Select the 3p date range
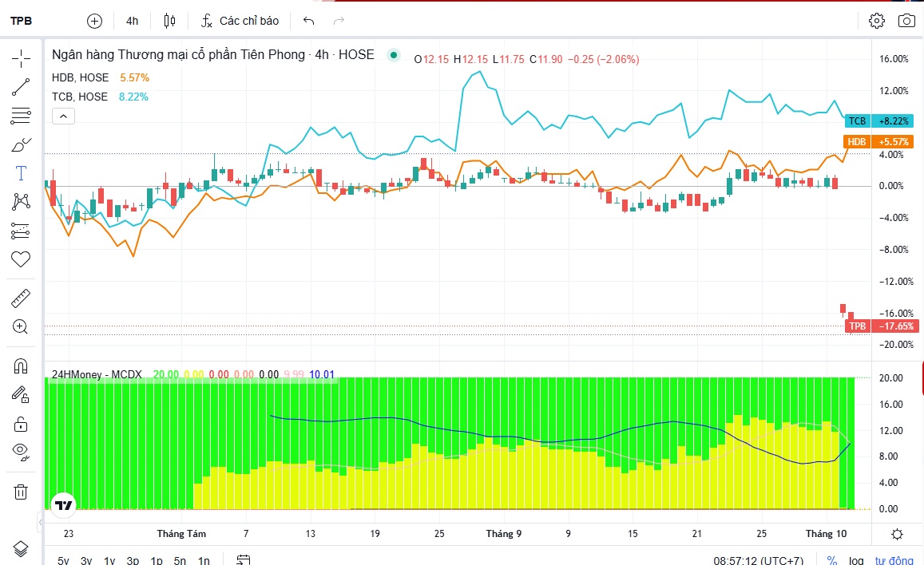Image resolution: width=924 pixels, height=565 pixels. 133,560
